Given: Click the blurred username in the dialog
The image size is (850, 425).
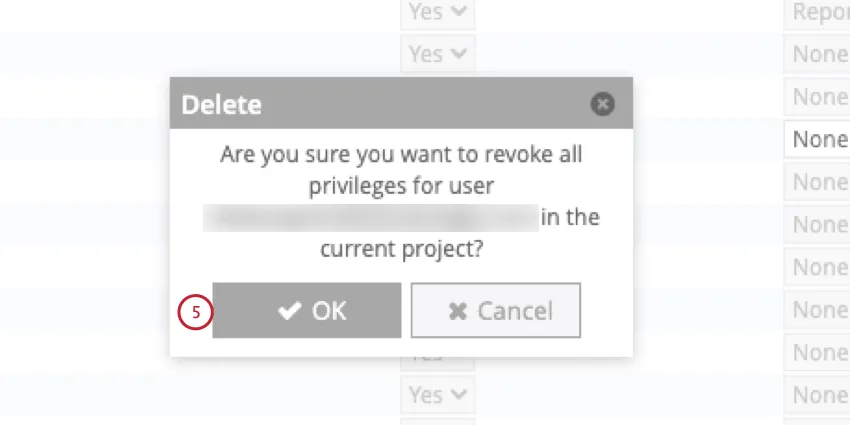Looking at the screenshot, I should click(370, 218).
